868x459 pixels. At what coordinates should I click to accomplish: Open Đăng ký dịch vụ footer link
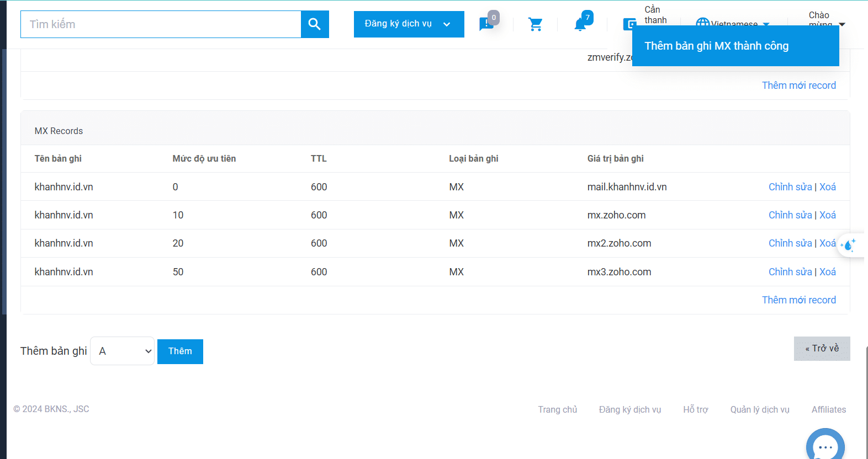pyautogui.click(x=630, y=409)
